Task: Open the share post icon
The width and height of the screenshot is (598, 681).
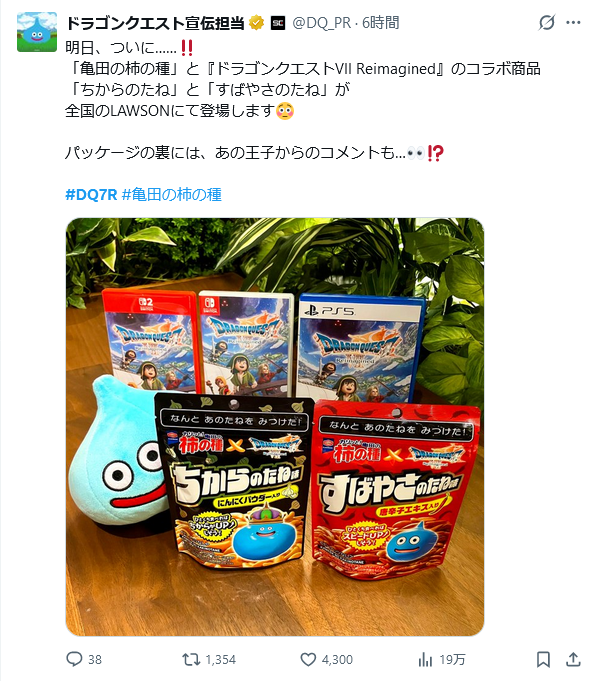Action: tap(573, 659)
